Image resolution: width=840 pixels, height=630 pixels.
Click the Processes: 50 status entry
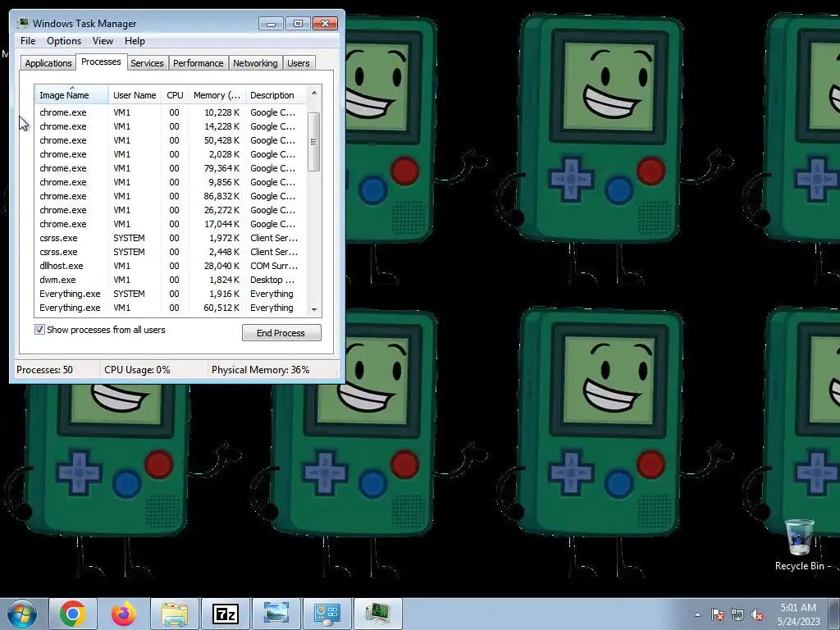point(44,370)
